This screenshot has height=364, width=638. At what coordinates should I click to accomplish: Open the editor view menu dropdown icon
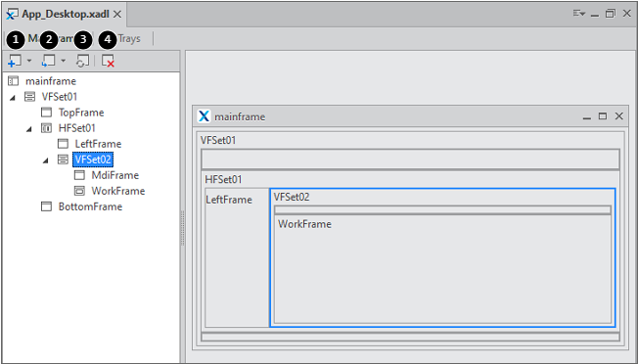coord(578,14)
